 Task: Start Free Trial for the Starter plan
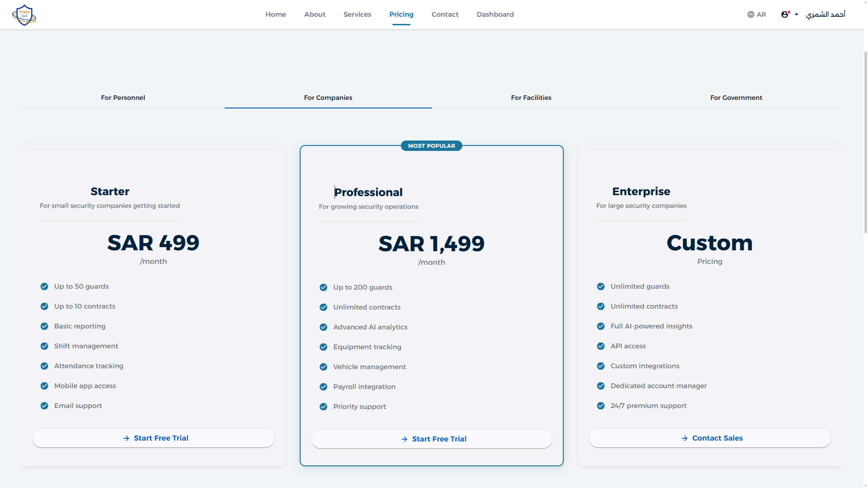[153, 438]
